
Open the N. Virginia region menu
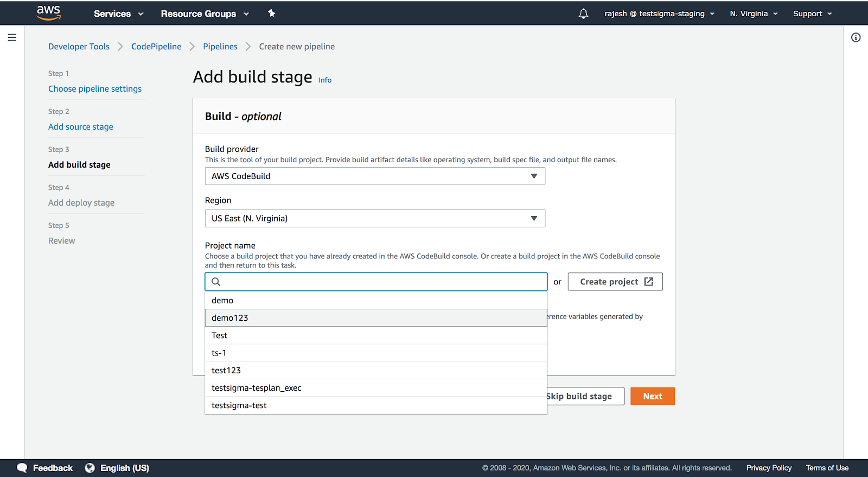pyautogui.click(x=754, y=14)
